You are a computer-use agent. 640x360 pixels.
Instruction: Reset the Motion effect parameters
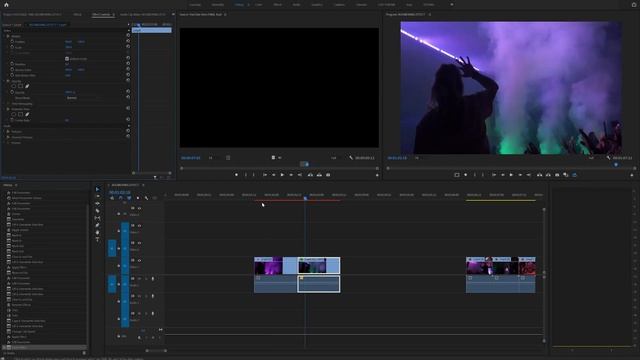pos(128,36)
